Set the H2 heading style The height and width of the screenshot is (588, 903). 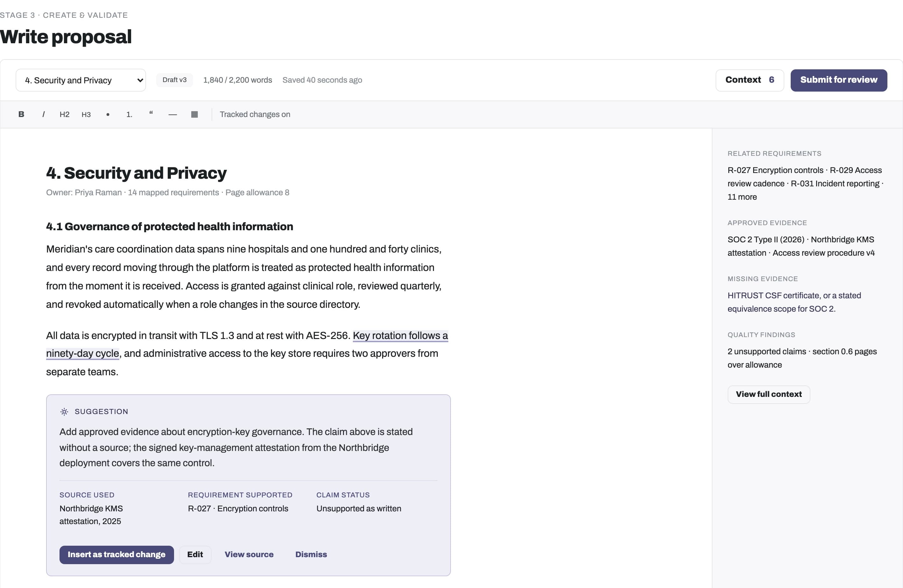(65, 114)
